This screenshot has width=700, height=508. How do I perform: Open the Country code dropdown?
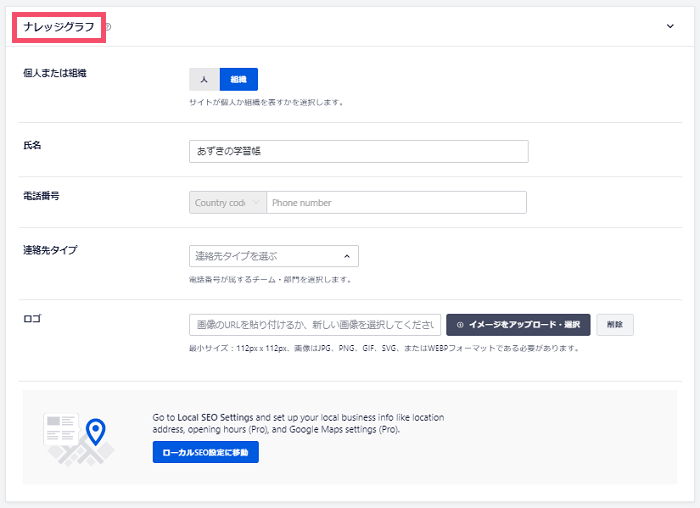pos(228,203)
